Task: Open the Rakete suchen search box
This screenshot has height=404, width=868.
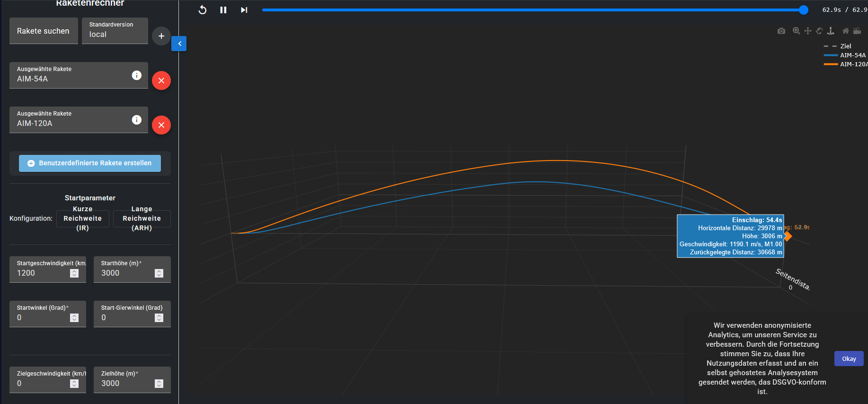Action: coord(44,31)
